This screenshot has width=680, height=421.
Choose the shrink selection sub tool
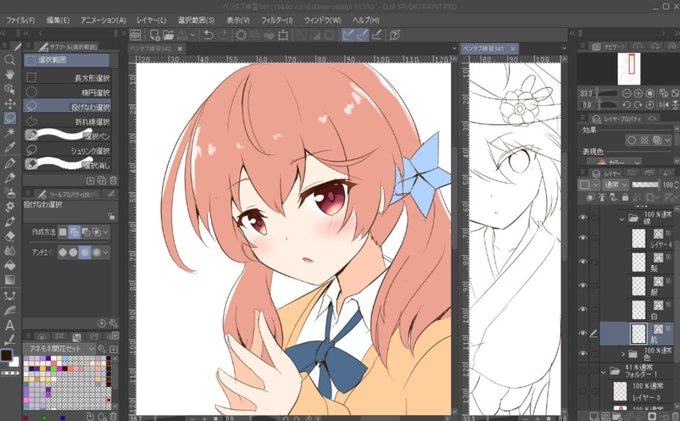tap(67, 150)
